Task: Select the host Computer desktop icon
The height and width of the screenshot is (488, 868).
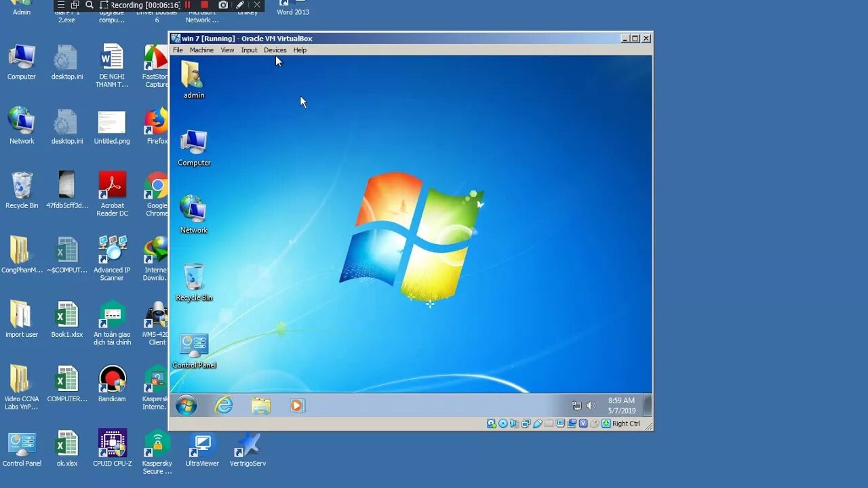Action: click(x=22, y=62)
